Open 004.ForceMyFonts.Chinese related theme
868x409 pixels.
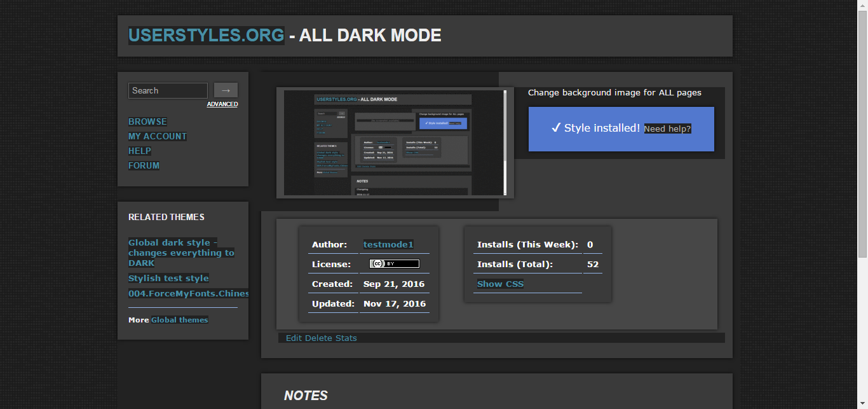(x=188, y=293)
